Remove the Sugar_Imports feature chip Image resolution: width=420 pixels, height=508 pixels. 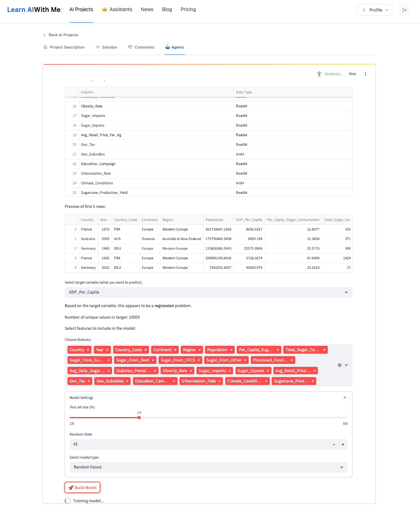coord(229,371)
